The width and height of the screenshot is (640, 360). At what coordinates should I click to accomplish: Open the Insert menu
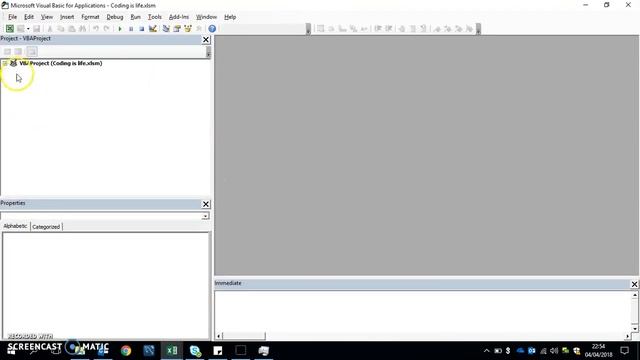[67, 17]
